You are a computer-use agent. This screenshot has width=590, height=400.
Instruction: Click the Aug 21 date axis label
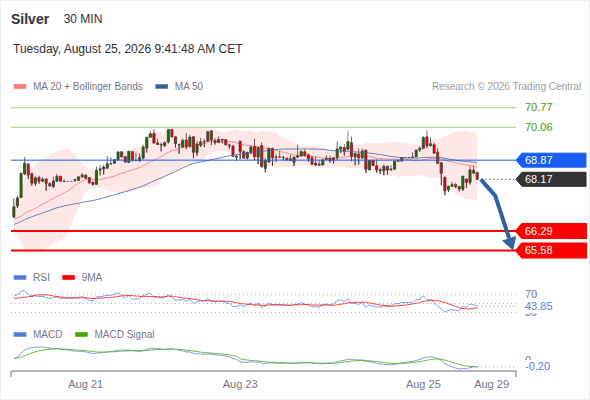pyautogui.click(x=85, y=385)
